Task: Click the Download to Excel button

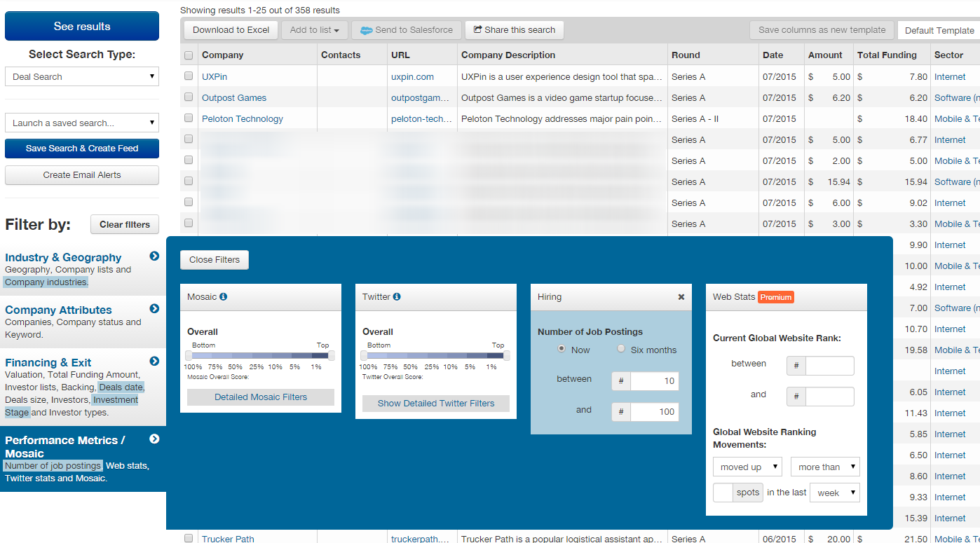Action: pyautogui.click(x=231, y=29)
